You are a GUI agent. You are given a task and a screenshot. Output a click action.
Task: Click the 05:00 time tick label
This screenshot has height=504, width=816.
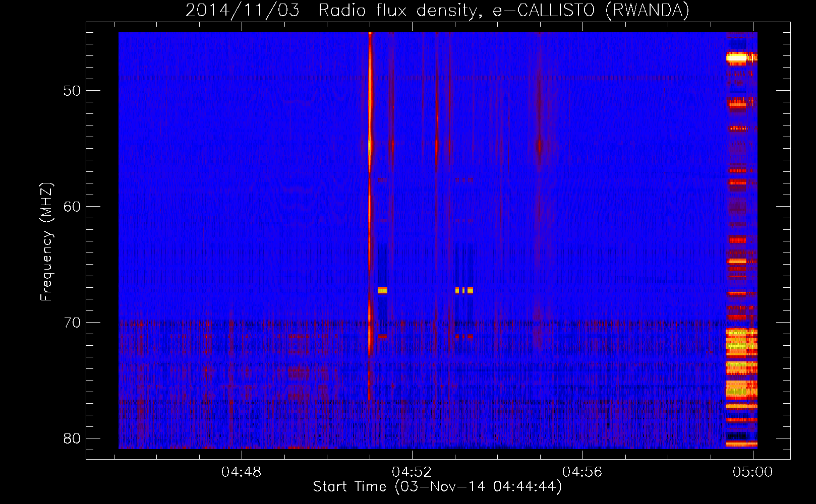753,472
